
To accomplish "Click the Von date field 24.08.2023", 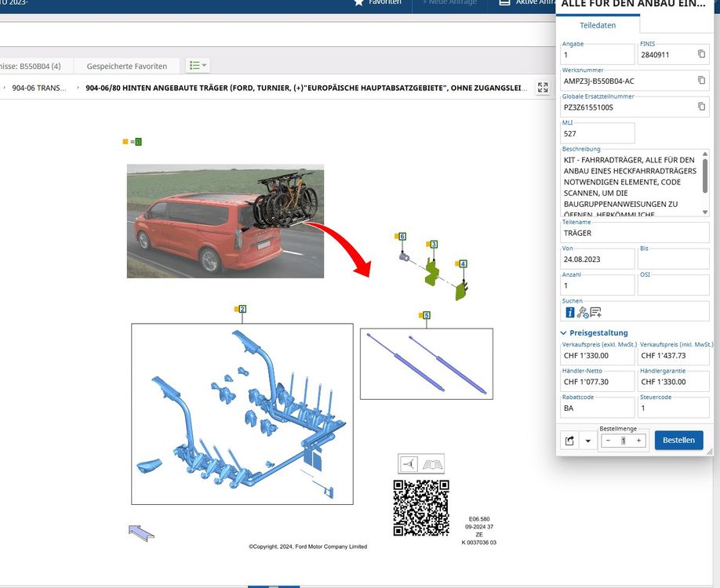I will (598, 260).
